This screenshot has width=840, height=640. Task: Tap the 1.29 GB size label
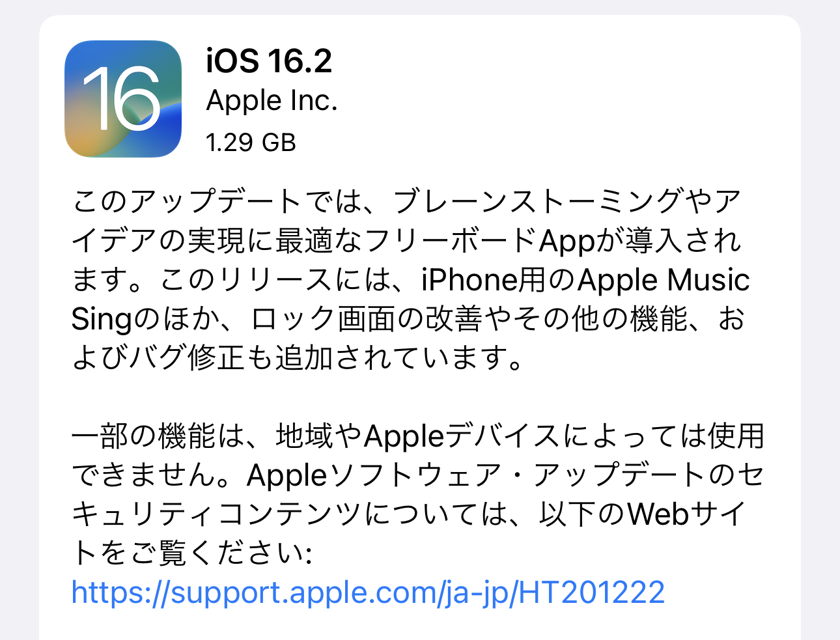coord(251,142)
